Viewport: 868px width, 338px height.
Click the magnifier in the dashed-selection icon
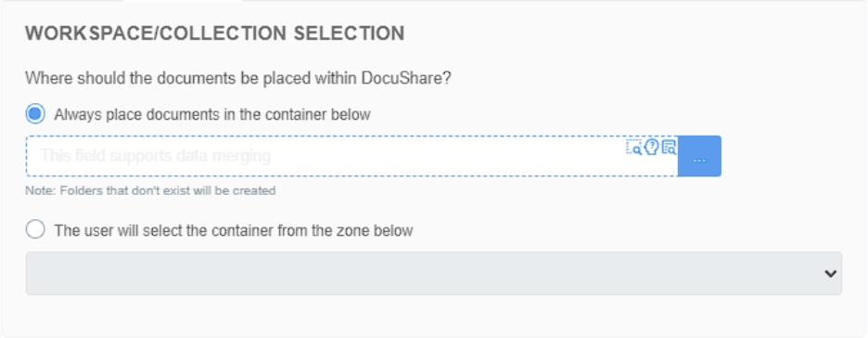tap(637, 150)
